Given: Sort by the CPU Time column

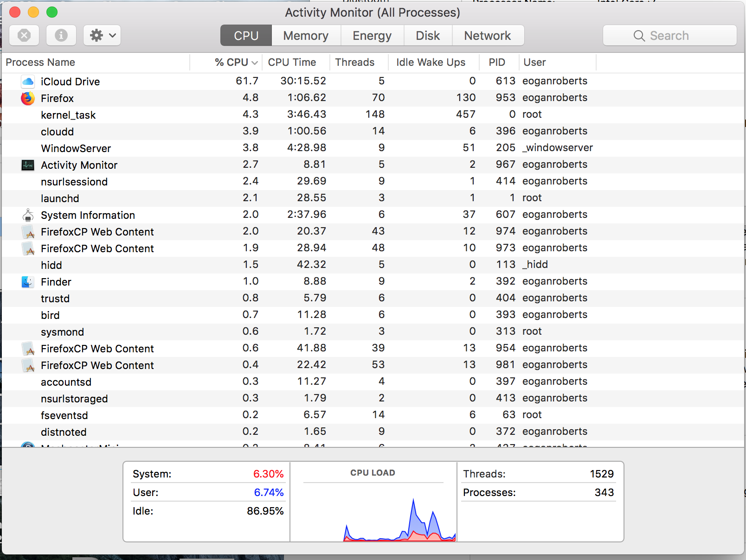Looking at the screenshot, I should coord(296,62).
